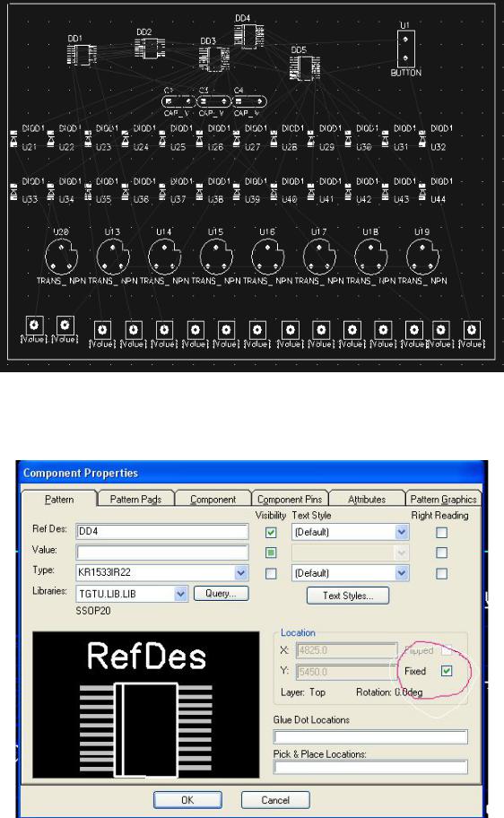Open the Pattern Graphics tab
504x818 pixels.
pos(444,500)
